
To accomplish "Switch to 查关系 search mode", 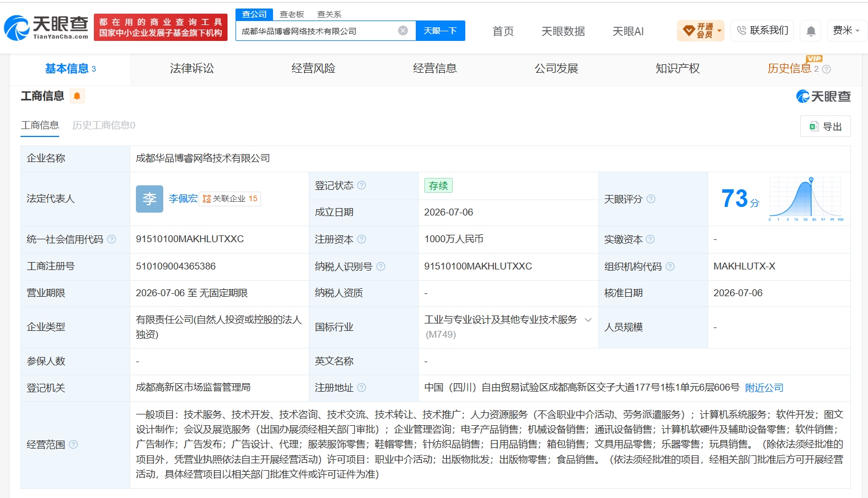I will (x=329, y=14).
